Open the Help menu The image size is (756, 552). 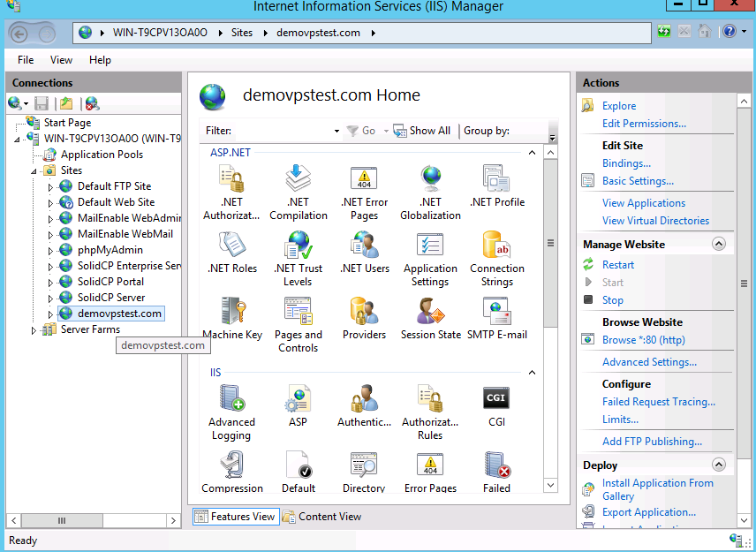(x=100, y=60)
